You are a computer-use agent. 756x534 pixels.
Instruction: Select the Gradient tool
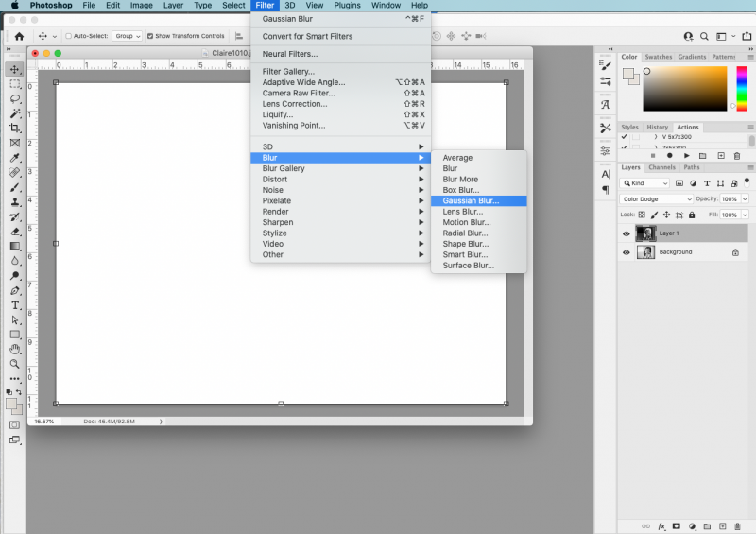(14, 246)
